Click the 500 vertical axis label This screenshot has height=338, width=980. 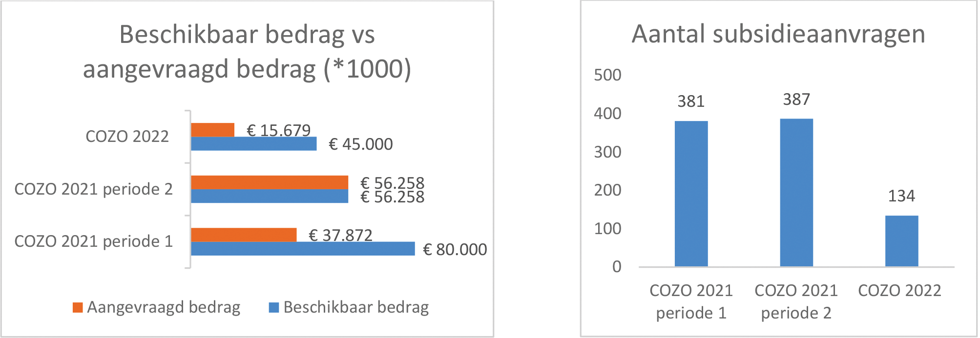[607, 75]
